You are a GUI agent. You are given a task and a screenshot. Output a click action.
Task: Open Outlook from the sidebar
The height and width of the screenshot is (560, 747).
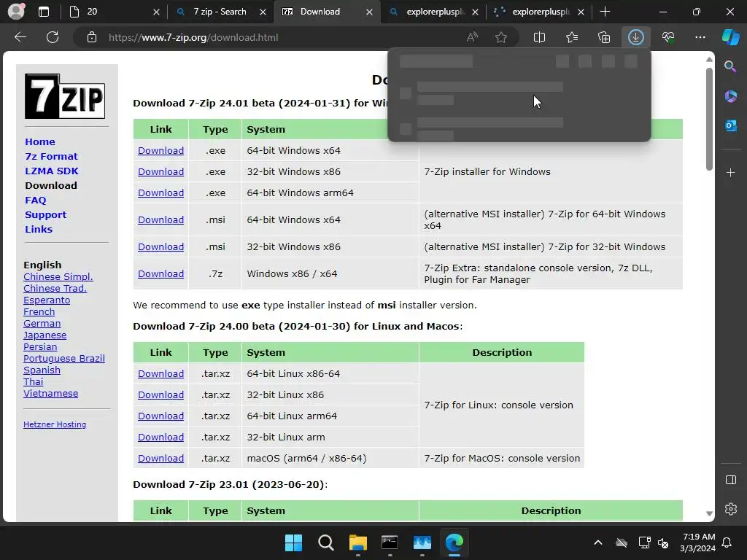(730, 125)
